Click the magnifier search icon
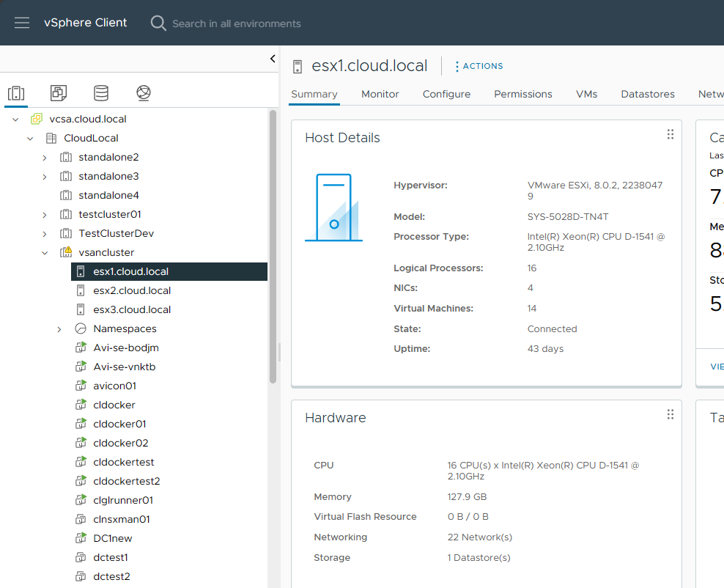The width and height of the screenshot is (724, 588). pyautogui.click(x=158, y=23)
